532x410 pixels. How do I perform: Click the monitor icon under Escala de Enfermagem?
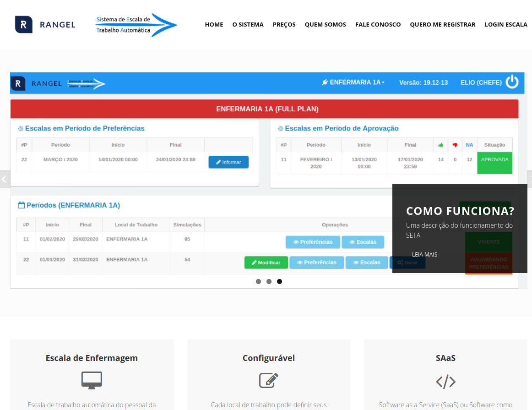(92, 381)
